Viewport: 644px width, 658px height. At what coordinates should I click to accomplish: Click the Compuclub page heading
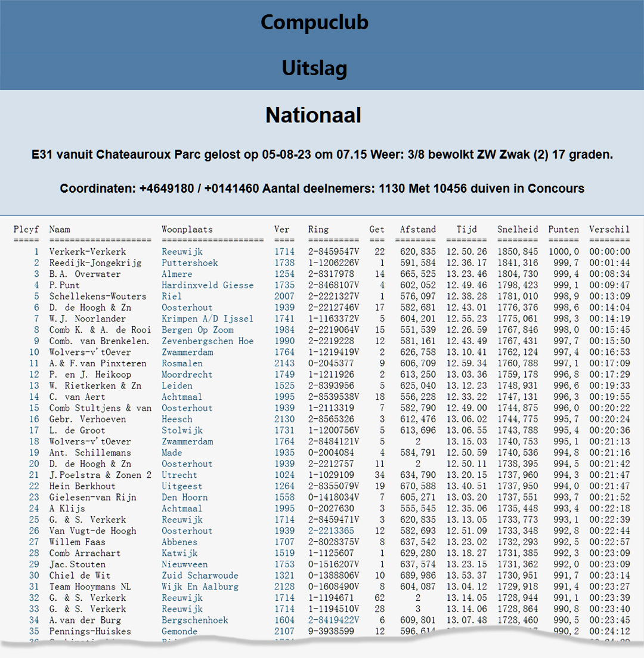coord(314,22)
